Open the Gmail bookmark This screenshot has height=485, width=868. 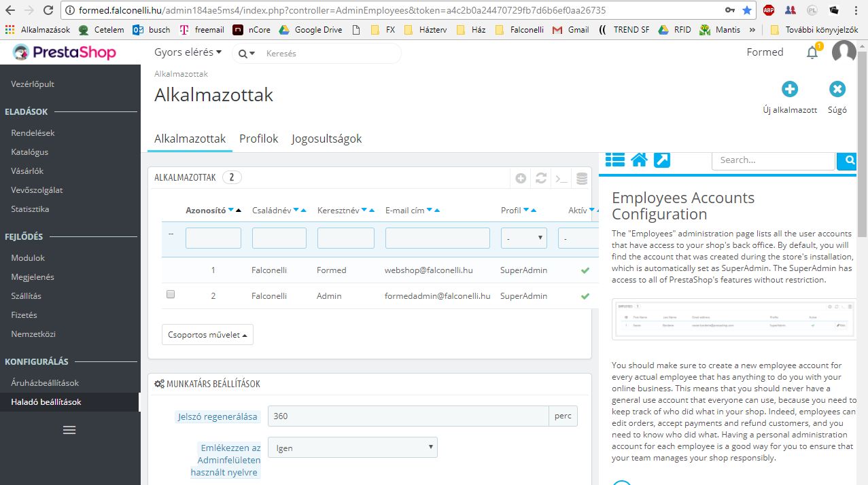571,30
